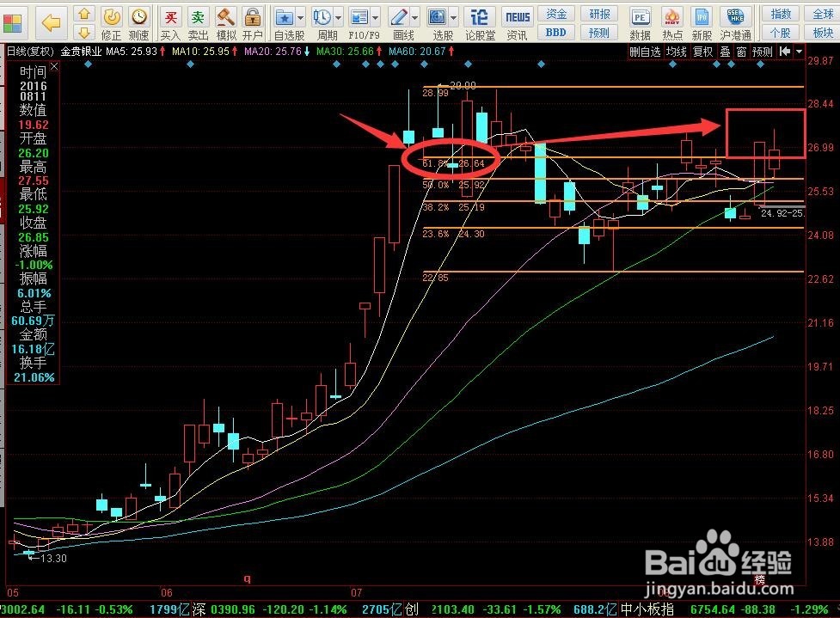
Task: Toggle 均线 moving average lines
Action: (x=677, y=52)
